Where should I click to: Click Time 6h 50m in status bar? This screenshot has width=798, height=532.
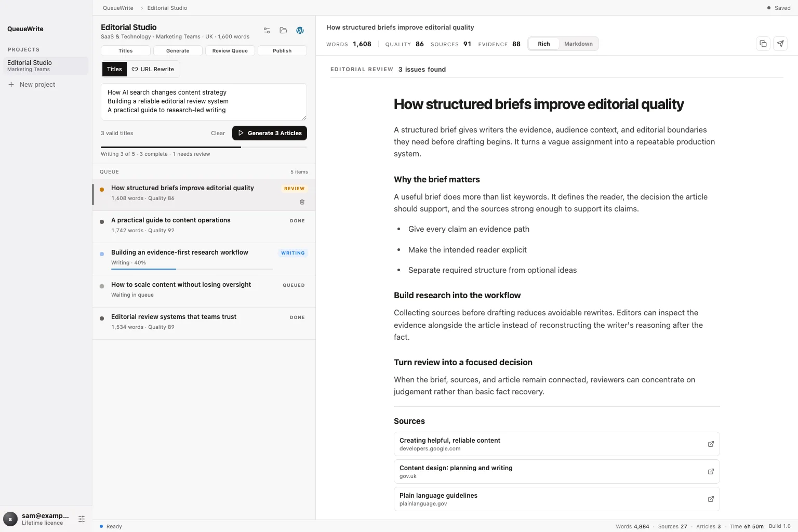click(747, 526)
